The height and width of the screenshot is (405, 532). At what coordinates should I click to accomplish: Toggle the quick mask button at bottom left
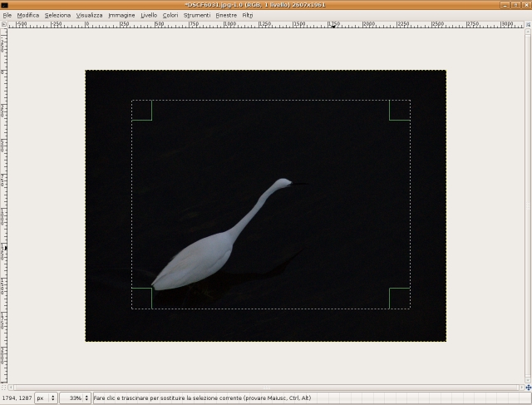tap(3, 388)
